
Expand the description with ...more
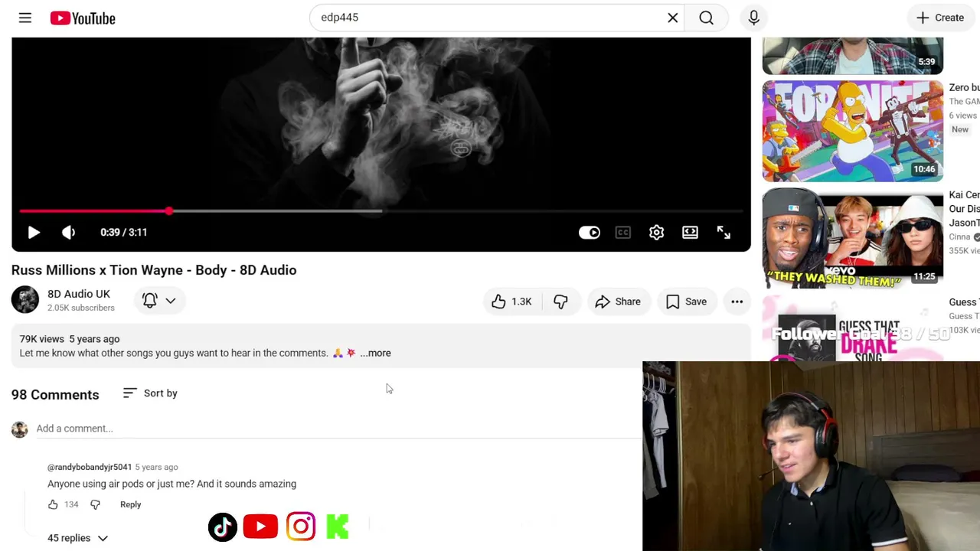click(x=376, y=353)
